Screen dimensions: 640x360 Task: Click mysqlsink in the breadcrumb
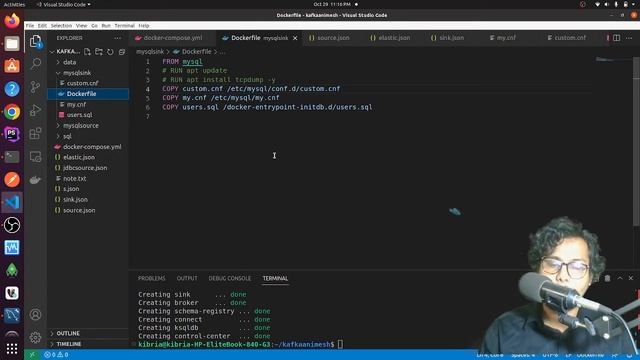tap(150, 52)
